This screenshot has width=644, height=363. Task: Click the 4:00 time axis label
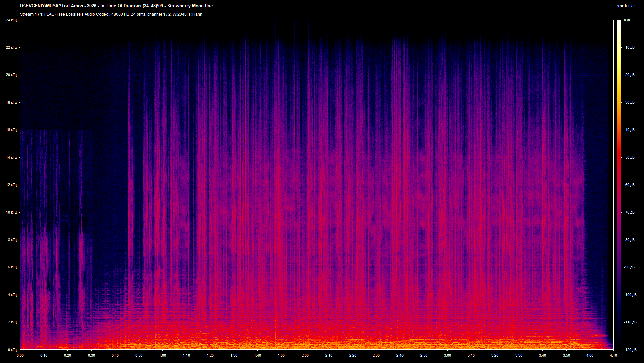click(590, 356)
